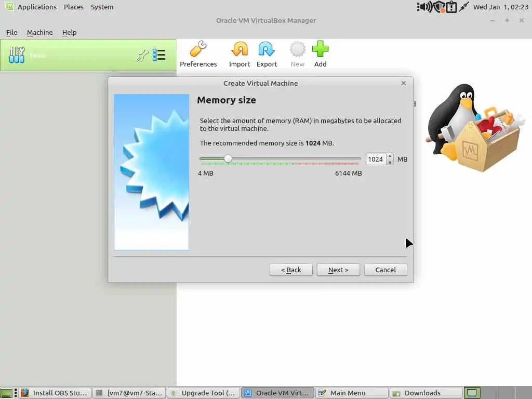Click the Linux Mint menu logo
This screenshot has width=532, height=399.
click(x=9, y=6)
